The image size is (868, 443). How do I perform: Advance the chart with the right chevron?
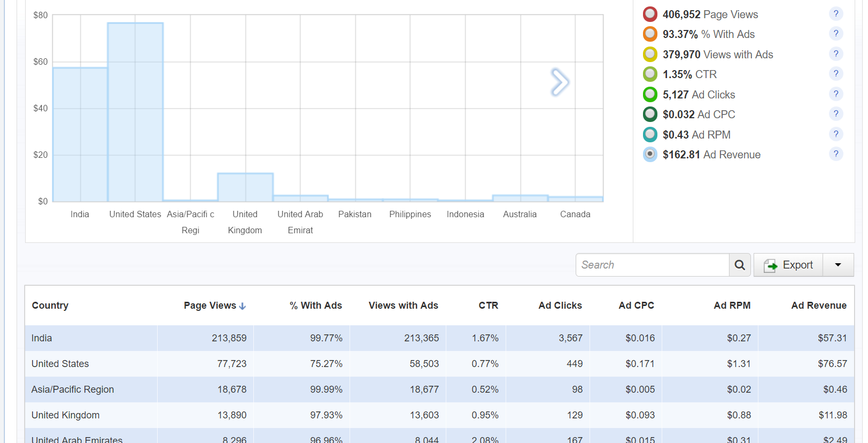(x=560, y=82)
